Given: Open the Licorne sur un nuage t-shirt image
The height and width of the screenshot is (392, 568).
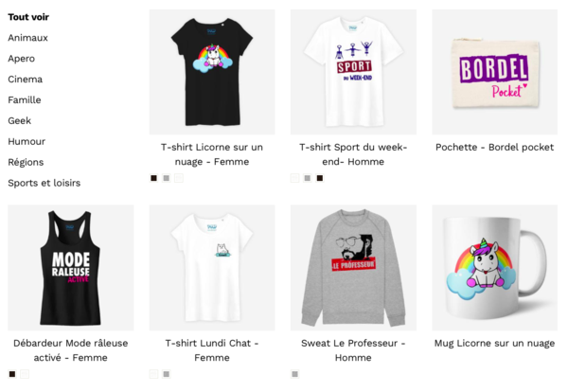Looking at the screenshot, I should point(212,72).
